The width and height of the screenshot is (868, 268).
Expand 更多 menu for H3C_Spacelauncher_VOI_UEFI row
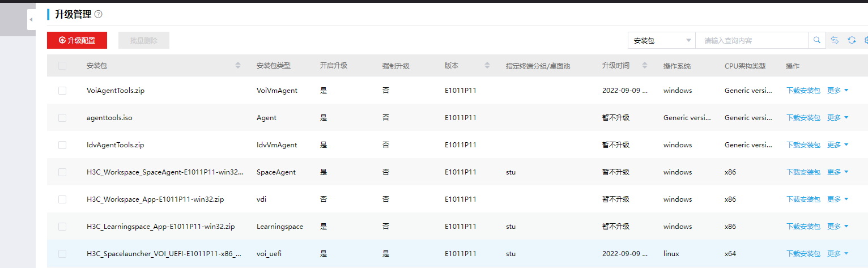pyautogui.click(x=838, y=254)
